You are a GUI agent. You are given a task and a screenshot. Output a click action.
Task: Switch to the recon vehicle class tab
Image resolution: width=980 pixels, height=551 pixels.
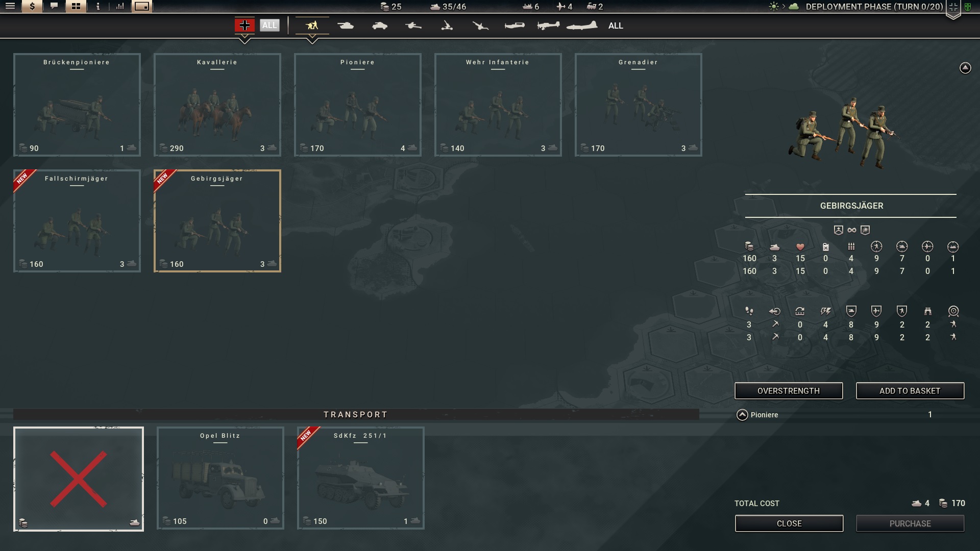click(379, 26)
